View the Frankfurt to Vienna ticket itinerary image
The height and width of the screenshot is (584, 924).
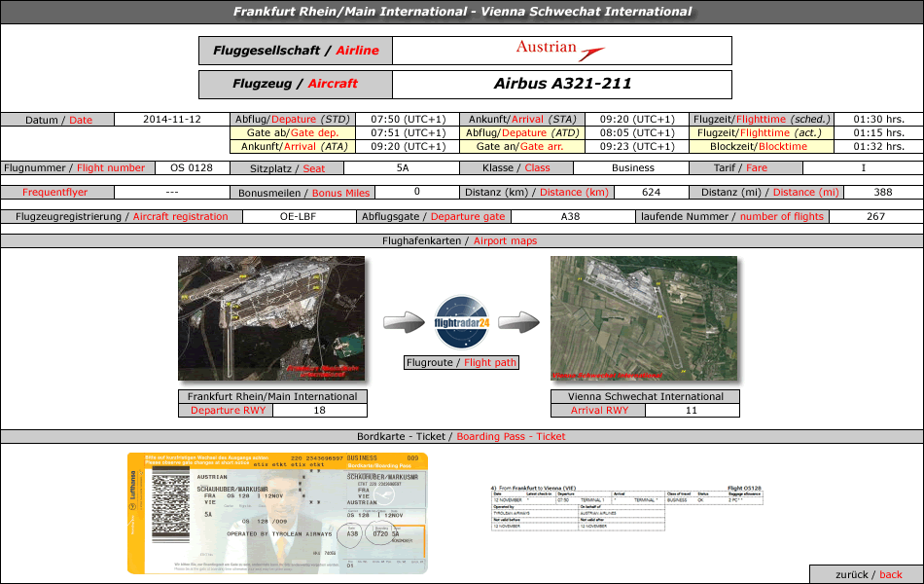click(626, 508)
